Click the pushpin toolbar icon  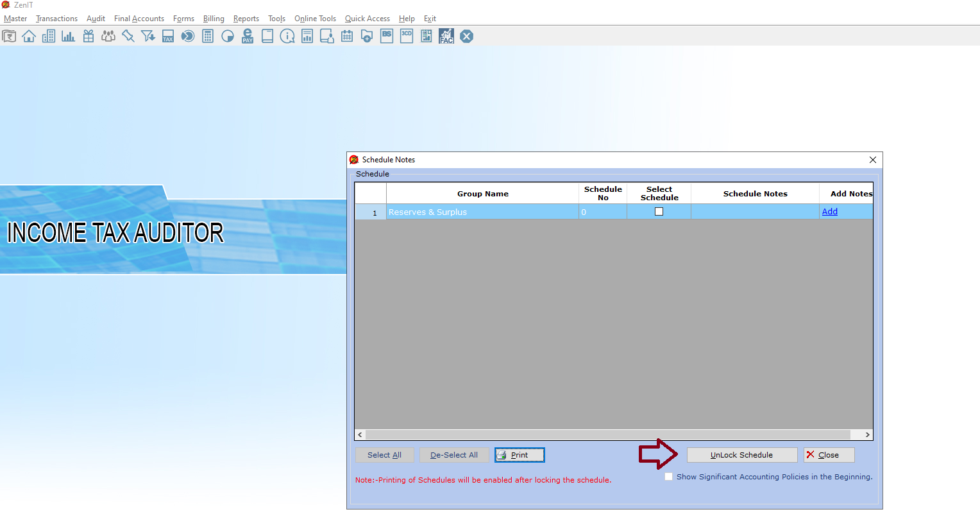[x=128, y=37]
